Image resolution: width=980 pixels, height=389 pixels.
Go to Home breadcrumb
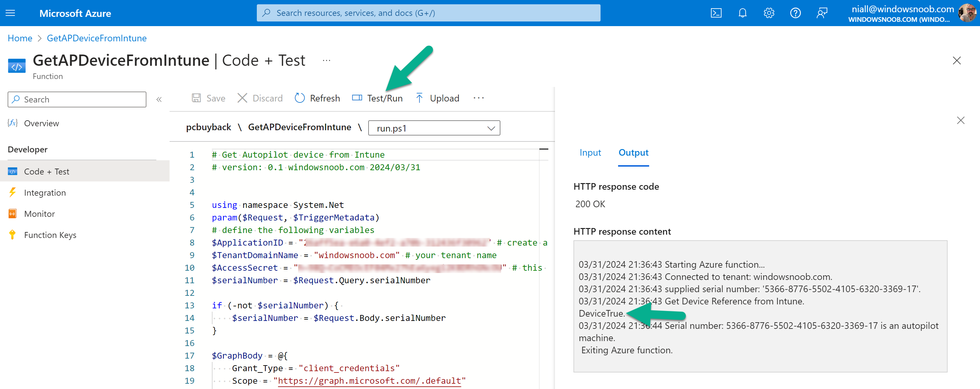coord(20,38)
